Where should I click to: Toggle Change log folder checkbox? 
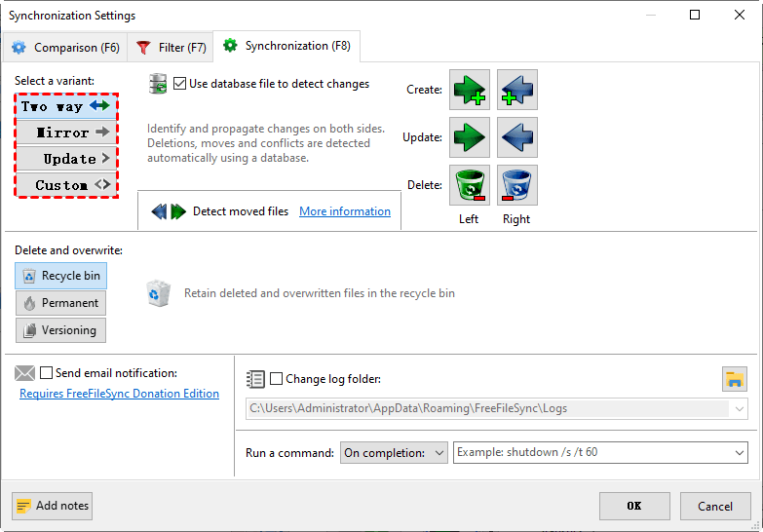[x=277, y=379]
